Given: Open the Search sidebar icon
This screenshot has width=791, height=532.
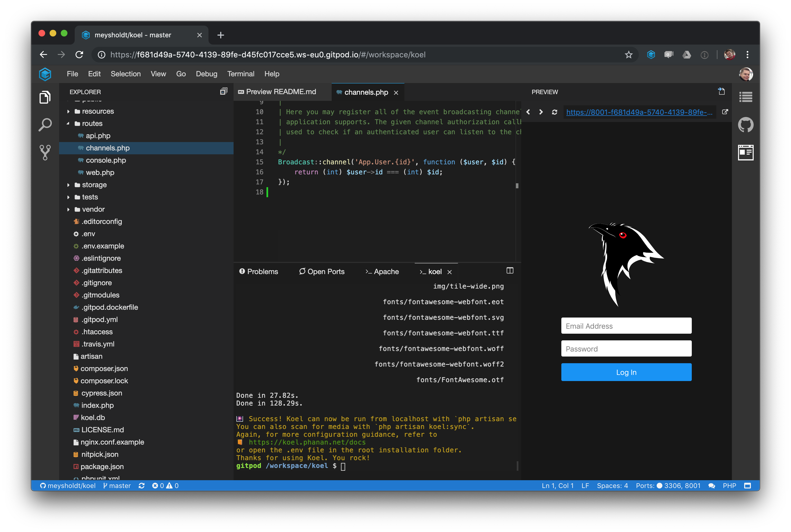Looking at the screenshot, I should coord(45,125).
